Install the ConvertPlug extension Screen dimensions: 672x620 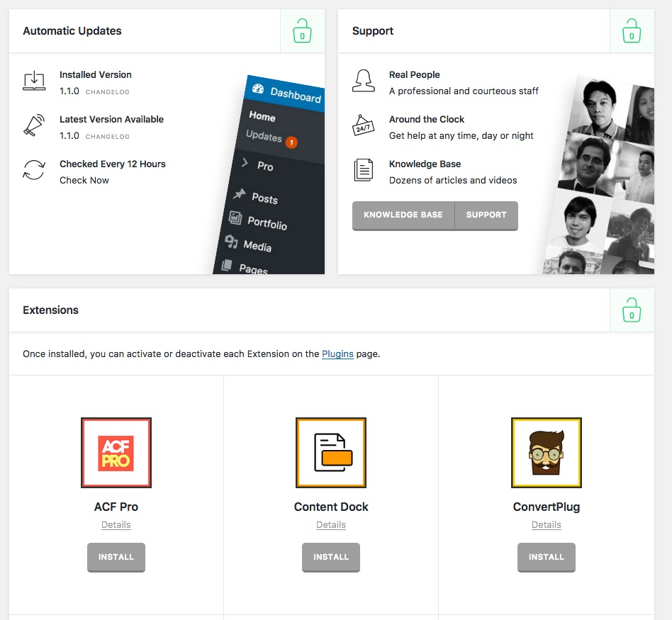[x=546, y=557]
